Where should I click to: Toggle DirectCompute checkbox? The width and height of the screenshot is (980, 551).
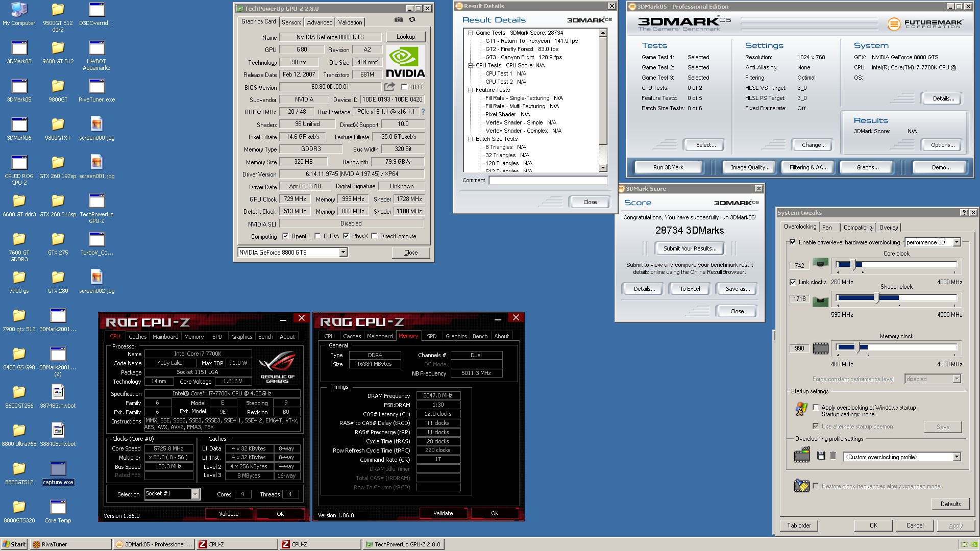[374, 236]
